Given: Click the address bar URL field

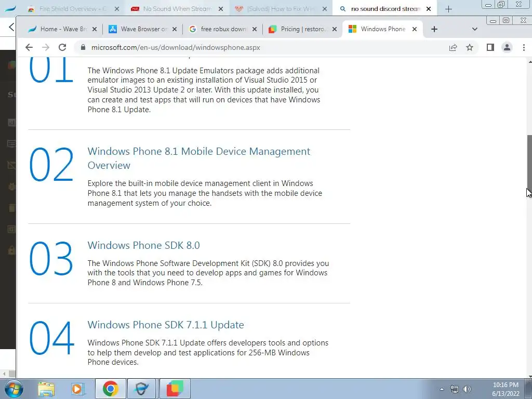Looking at the screenshot, I should pyautogui.click(x=258, y=47).
